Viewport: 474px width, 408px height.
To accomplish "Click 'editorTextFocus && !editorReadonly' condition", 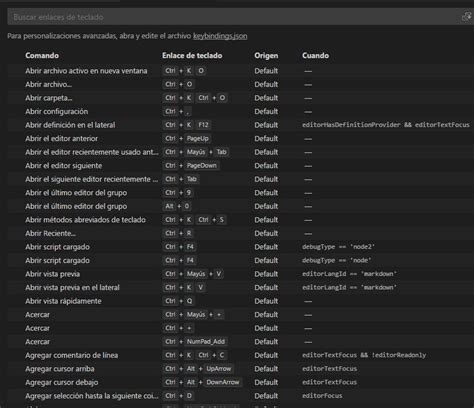I will (x=364, y=355).
